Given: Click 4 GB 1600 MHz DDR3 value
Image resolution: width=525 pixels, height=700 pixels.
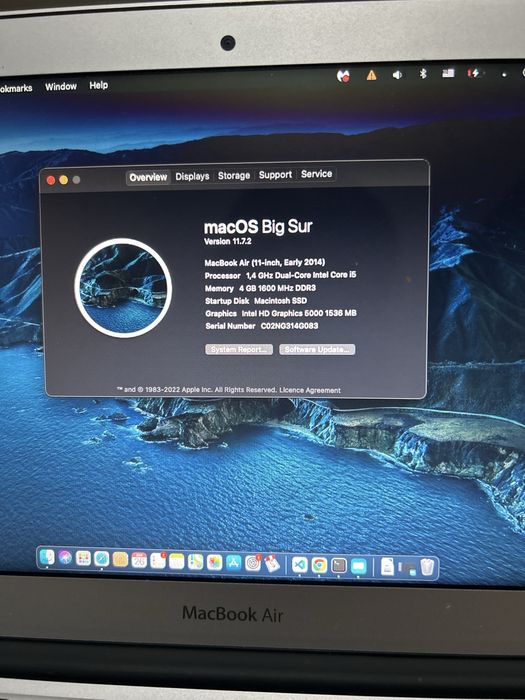Looking at the screenshot, I should tap(277, 288).
